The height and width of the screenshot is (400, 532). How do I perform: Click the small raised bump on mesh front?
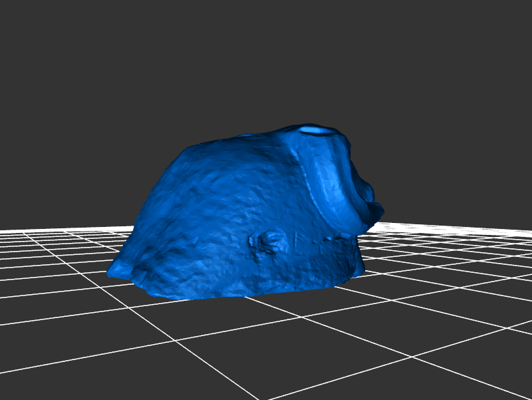[x=268, y=241]
